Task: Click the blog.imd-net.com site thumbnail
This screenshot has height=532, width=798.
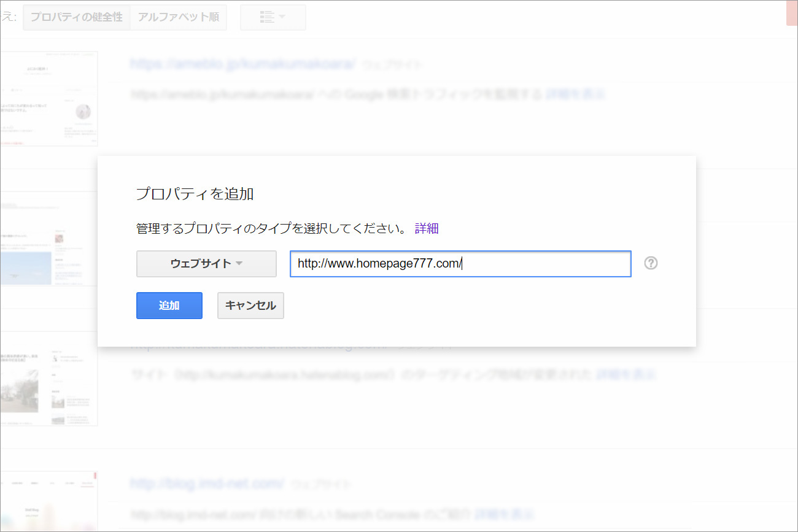Action: click(49, 501)
